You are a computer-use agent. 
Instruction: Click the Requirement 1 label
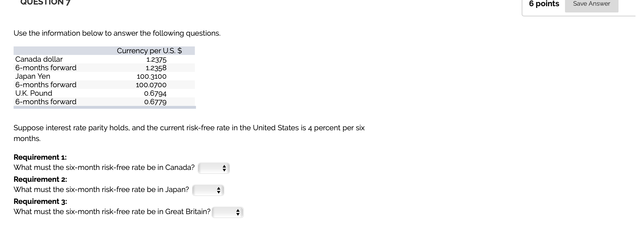pos(40,157)
